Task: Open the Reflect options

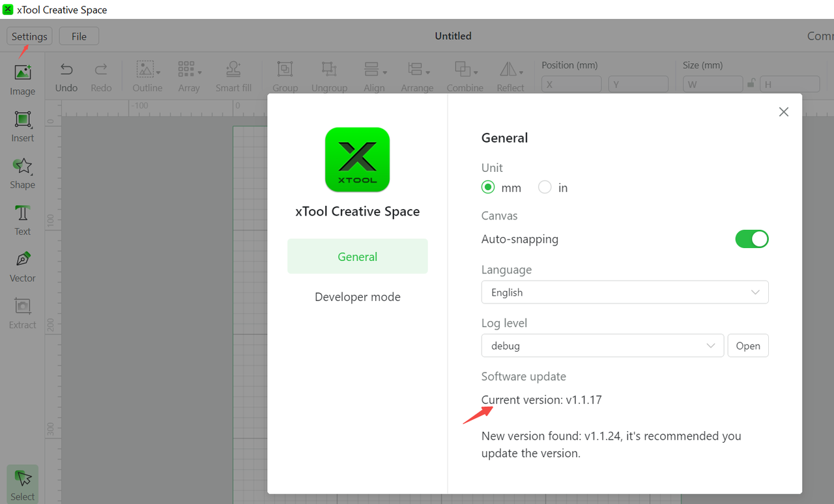Action: point(510,77)
